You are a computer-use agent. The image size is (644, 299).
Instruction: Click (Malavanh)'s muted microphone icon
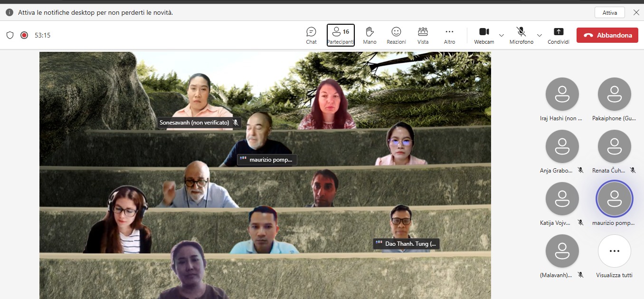[x=580, y=275]
